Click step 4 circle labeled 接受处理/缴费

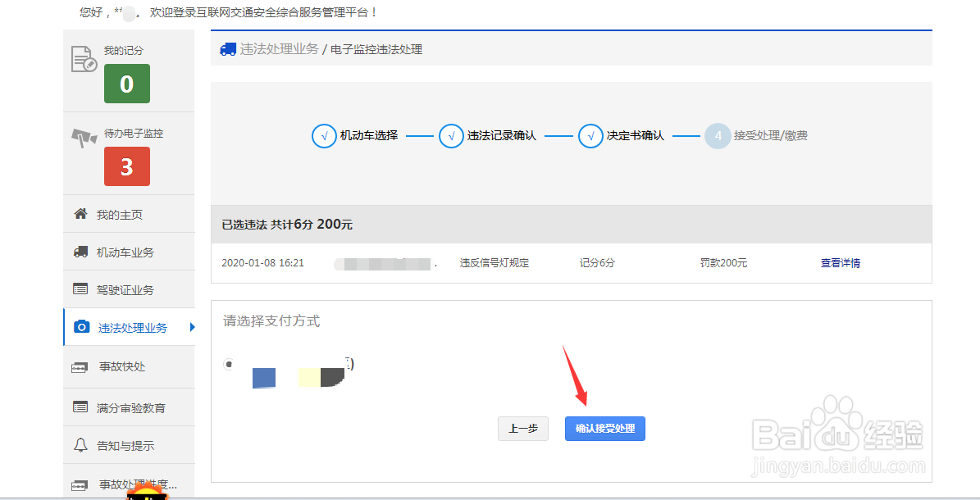tap(718, 135)
